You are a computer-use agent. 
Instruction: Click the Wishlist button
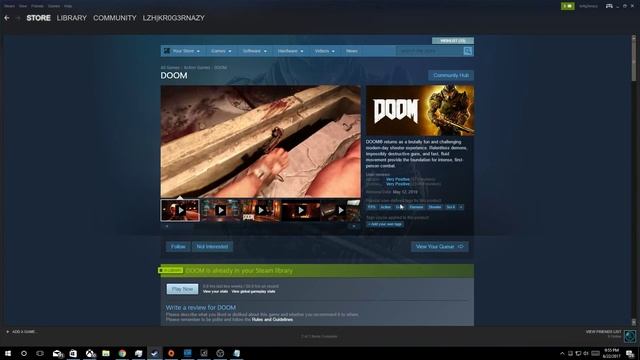(453, 41)
